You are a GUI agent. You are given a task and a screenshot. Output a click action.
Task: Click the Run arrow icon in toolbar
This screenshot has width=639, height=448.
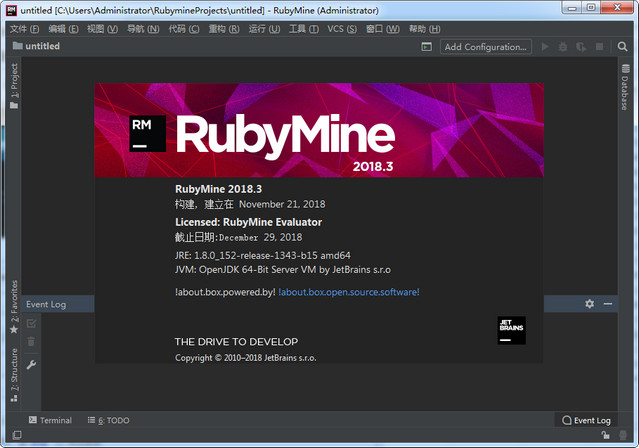tap(545, 47)
